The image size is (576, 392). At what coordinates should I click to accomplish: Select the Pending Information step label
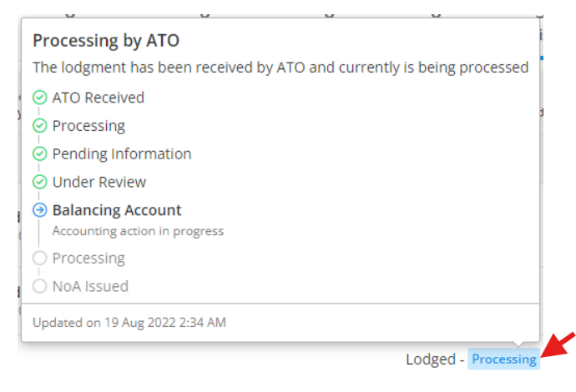pyautogui.click(x=122, y=154)
